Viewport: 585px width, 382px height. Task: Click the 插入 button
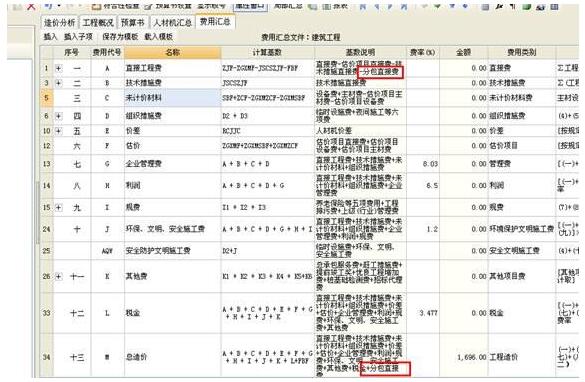point(50,37)
